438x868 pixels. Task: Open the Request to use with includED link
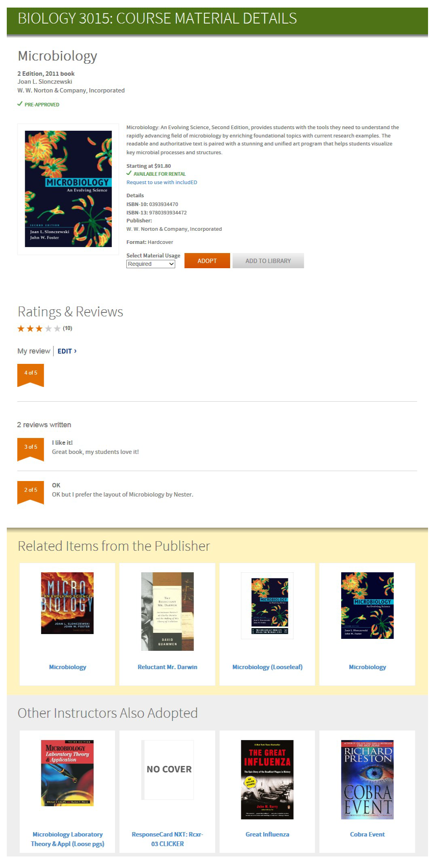162,182
